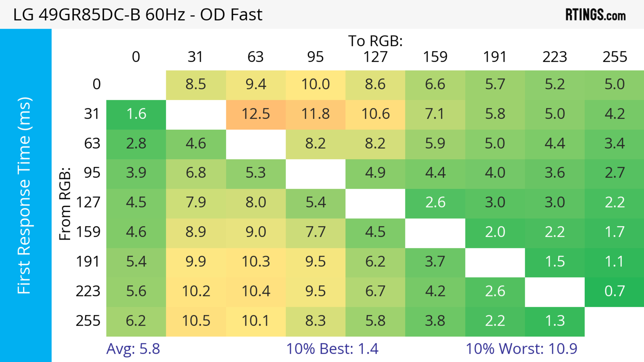Click the RTINGS.com logo
The image size is (644, 362).
595,15
